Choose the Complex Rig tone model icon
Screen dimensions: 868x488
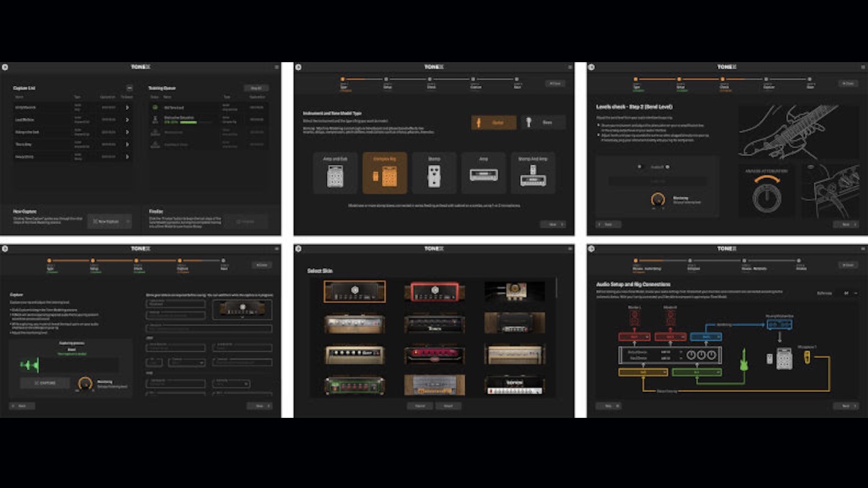[x=385, y=173]
